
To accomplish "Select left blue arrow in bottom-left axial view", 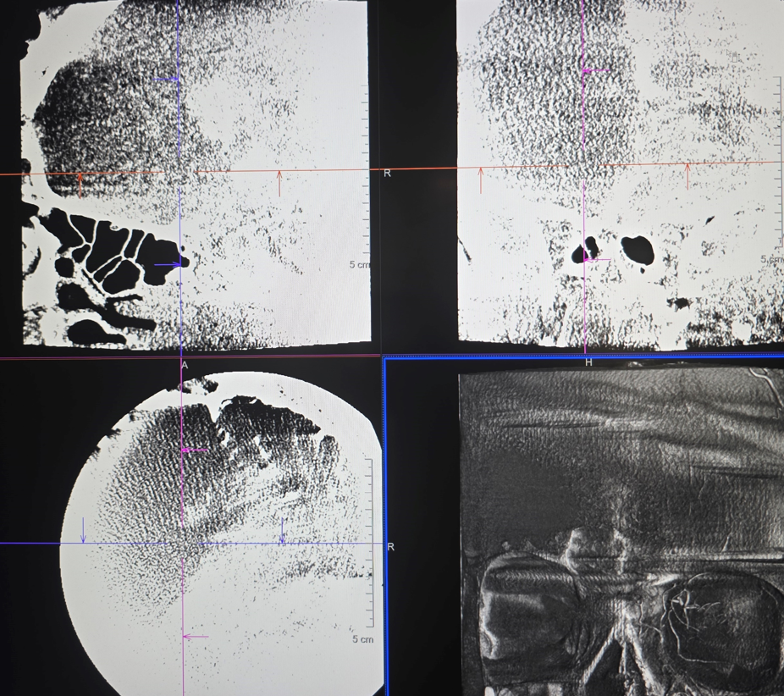I will [83, 531].
